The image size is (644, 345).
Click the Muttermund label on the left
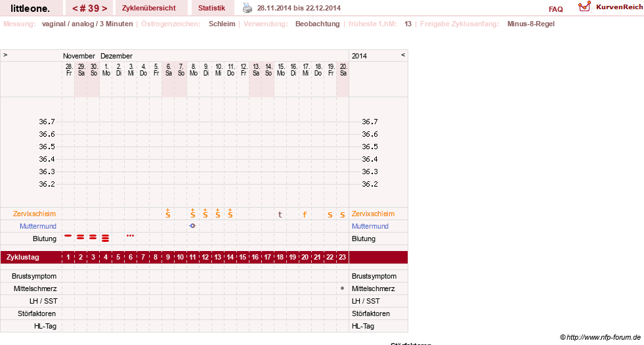click(x=38, y=226)
